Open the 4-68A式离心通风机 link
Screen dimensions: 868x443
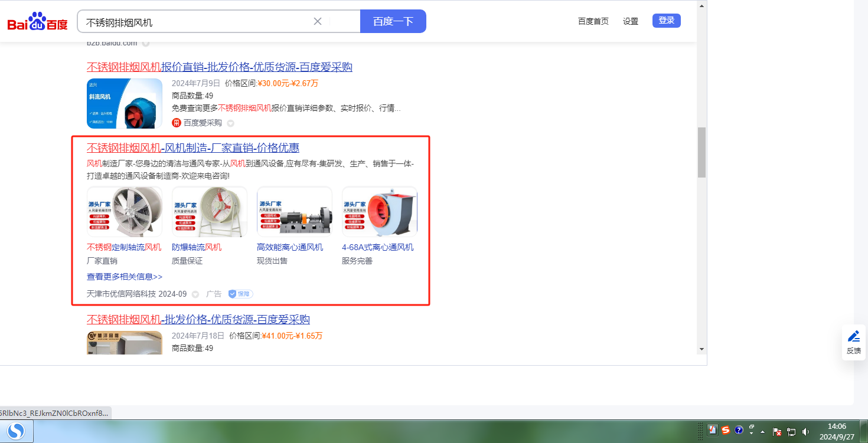378,247
